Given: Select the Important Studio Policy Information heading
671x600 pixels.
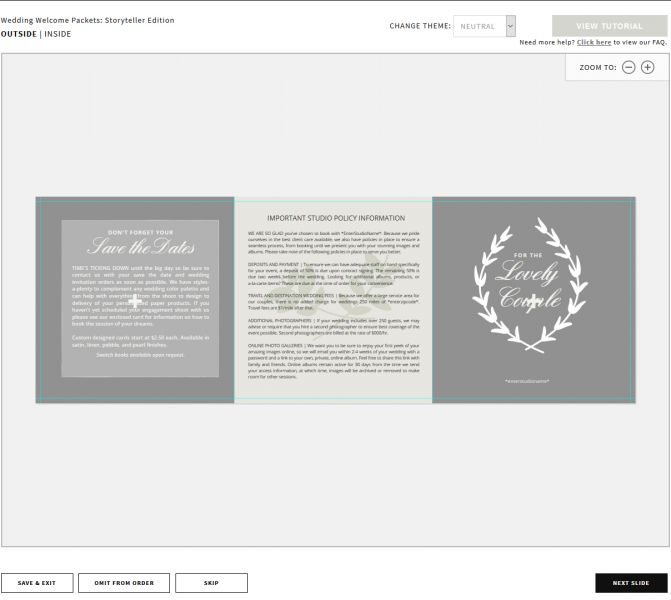Looking at the screenshot, I should point(336,218).
